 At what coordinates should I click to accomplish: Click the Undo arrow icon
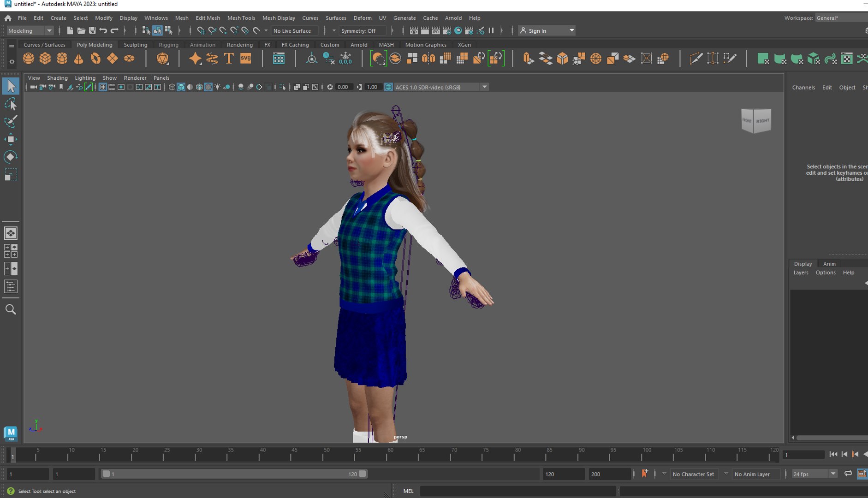(x=103, y=30)
